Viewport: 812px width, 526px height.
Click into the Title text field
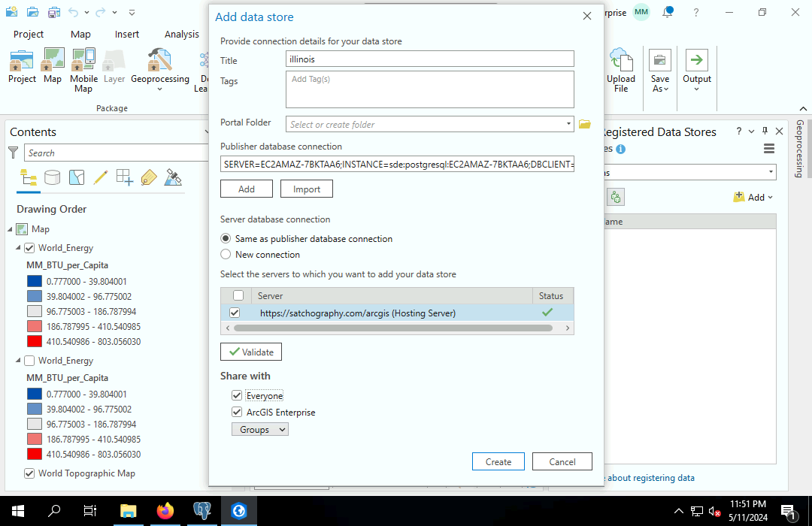pyautogui.click(x=430, y=59)
